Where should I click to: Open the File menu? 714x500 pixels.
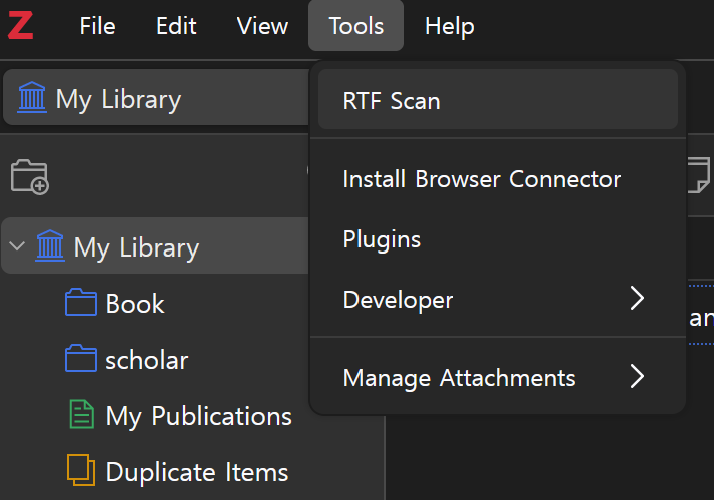coord(97,26)
